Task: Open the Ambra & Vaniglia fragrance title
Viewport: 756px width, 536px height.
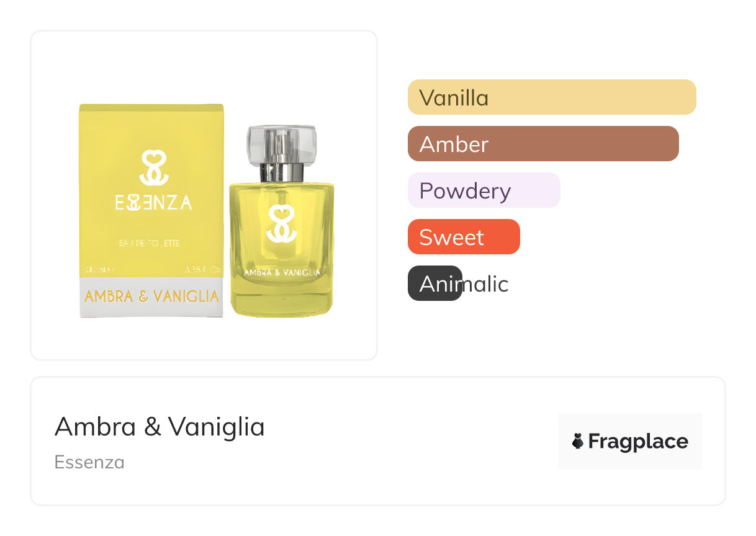Action: [x=160, y=427]
